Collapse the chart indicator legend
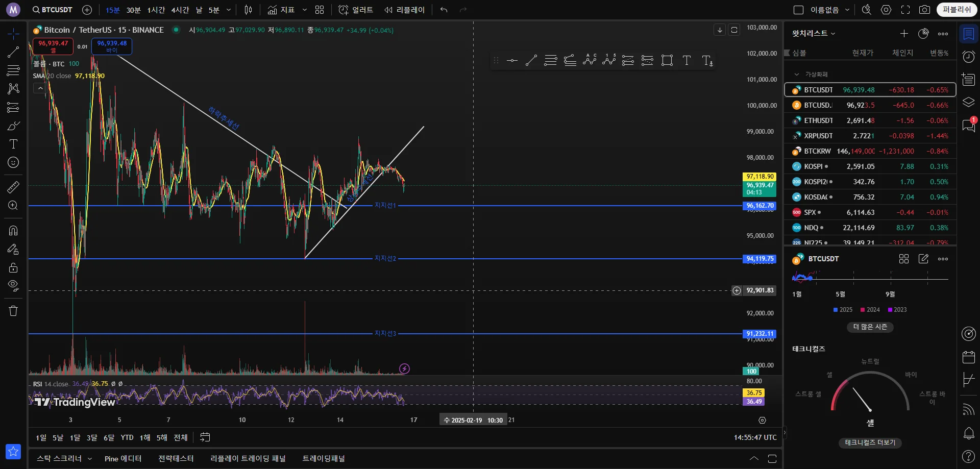Viewport: 980px width, 469px height. pos(39,88)
